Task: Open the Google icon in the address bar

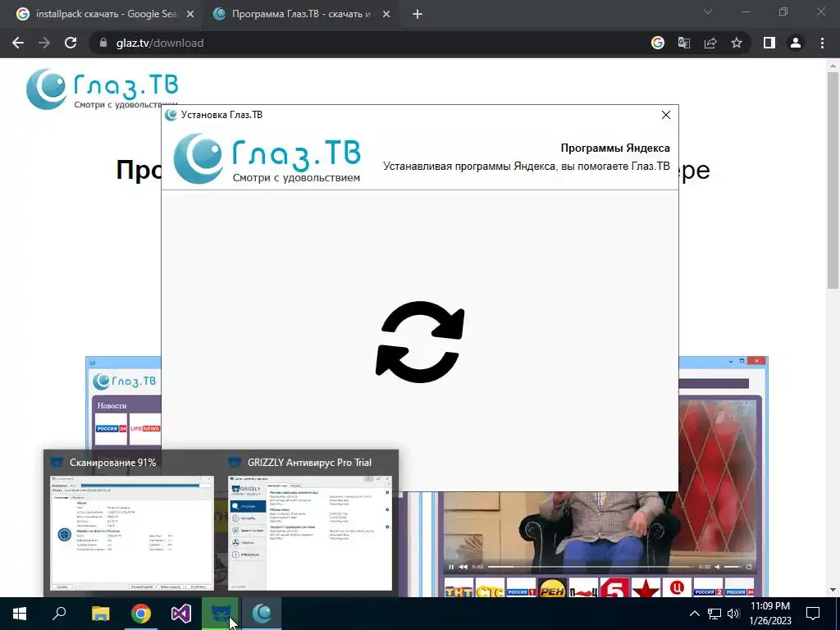Action: point(658,43)
